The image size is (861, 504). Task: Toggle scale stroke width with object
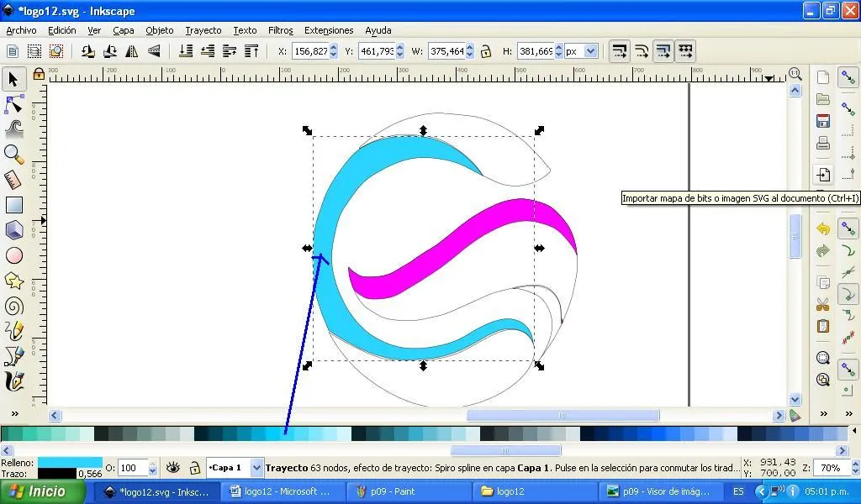coord(620,51)
